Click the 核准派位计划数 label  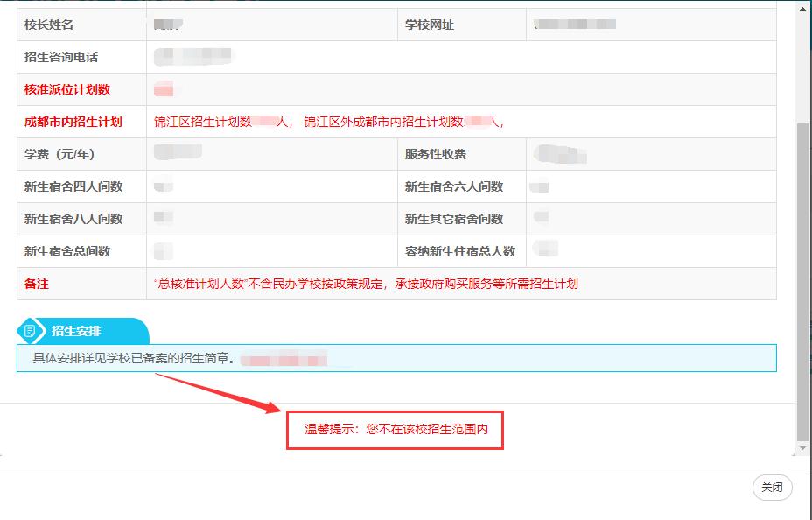[x=67, y=89]
